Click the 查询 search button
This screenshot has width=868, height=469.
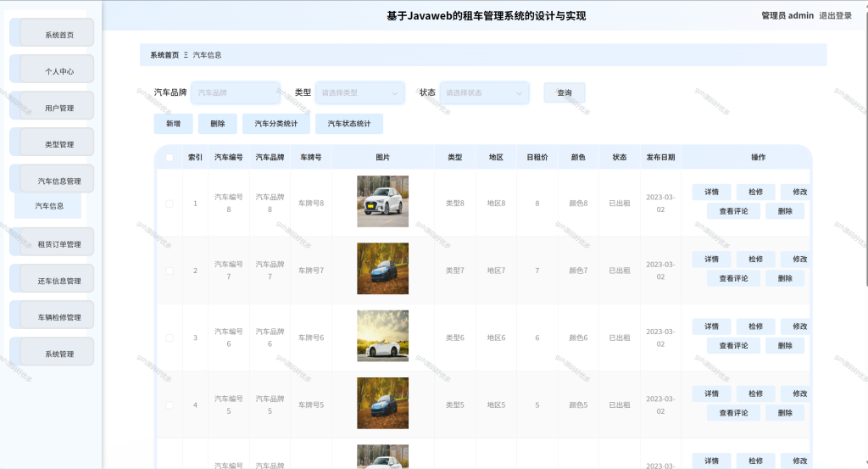pyautogui.click(x=564, y=92)
